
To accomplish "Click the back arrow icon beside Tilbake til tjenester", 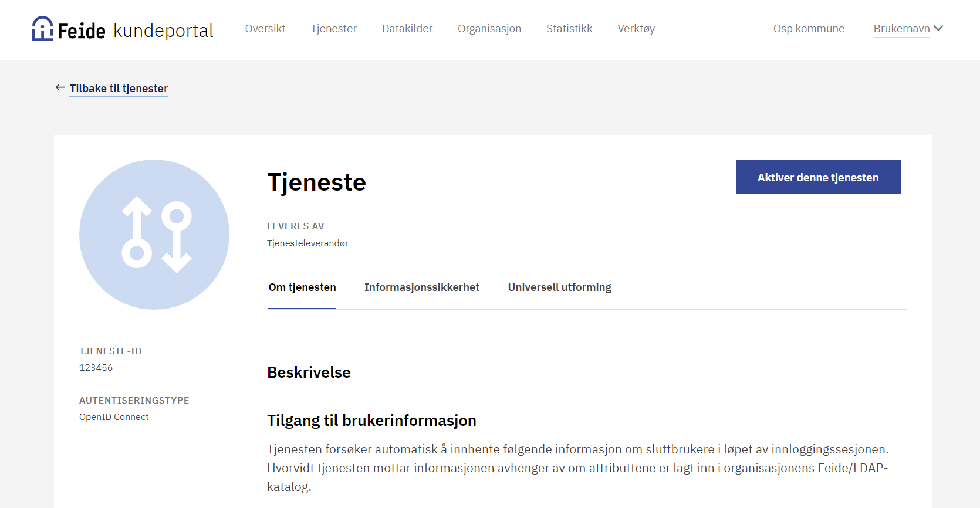I will pyautogui.click(x=60, y=87).
